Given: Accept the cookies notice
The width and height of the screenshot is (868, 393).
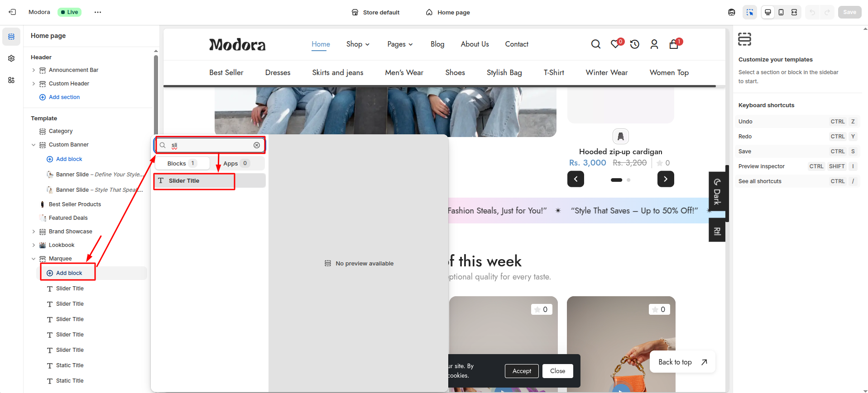Looking at the screenshot, I should click(522, 371).
